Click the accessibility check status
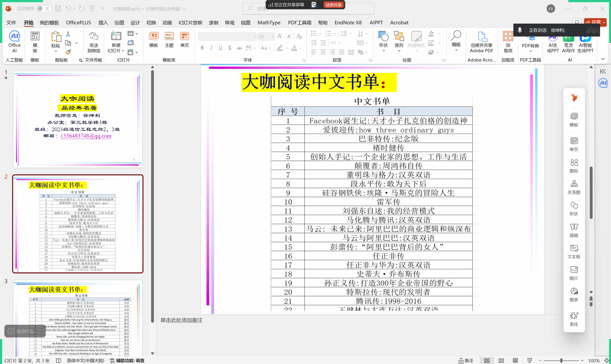The height and width of the screenshot is (364, 611). click(127, 360)
